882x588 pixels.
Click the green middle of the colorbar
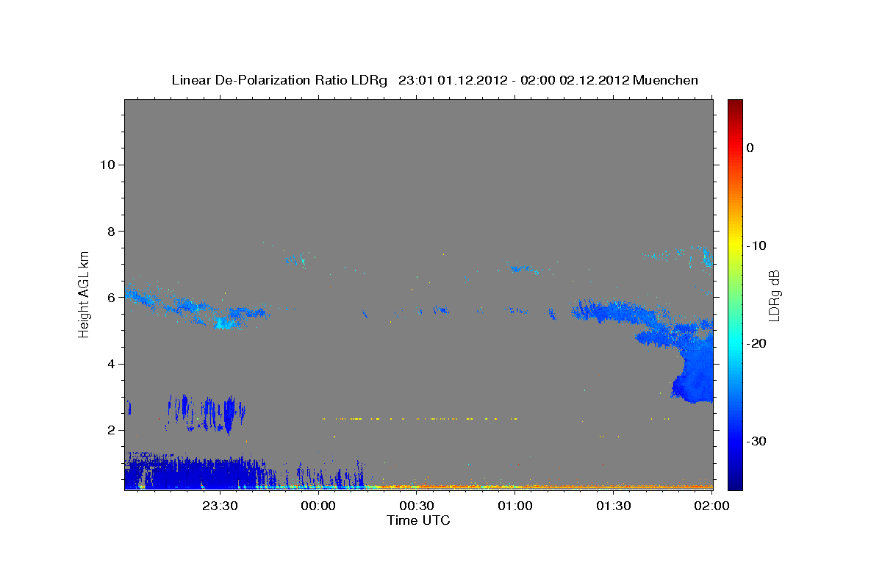pyautogui.click(x=735, y=294)
